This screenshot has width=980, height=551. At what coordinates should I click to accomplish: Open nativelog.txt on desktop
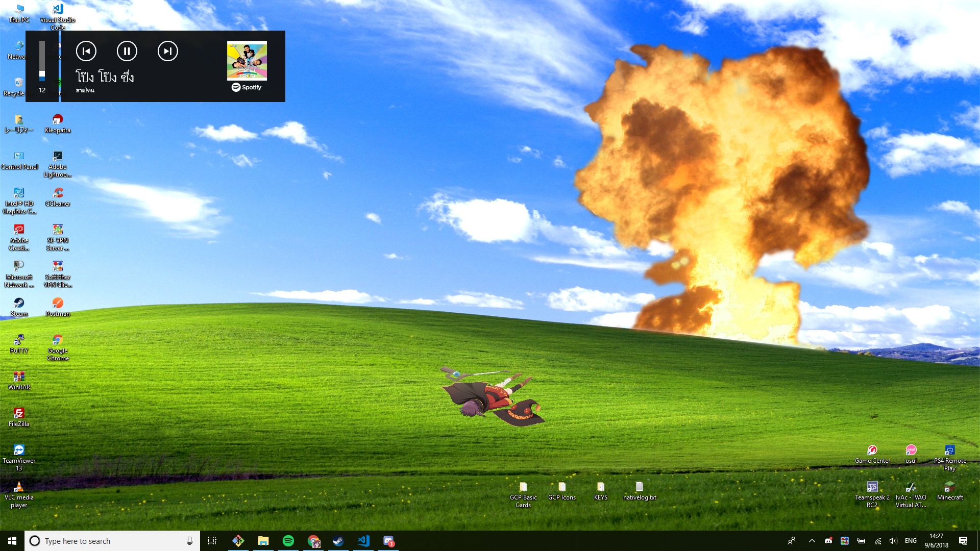point(640,490)
